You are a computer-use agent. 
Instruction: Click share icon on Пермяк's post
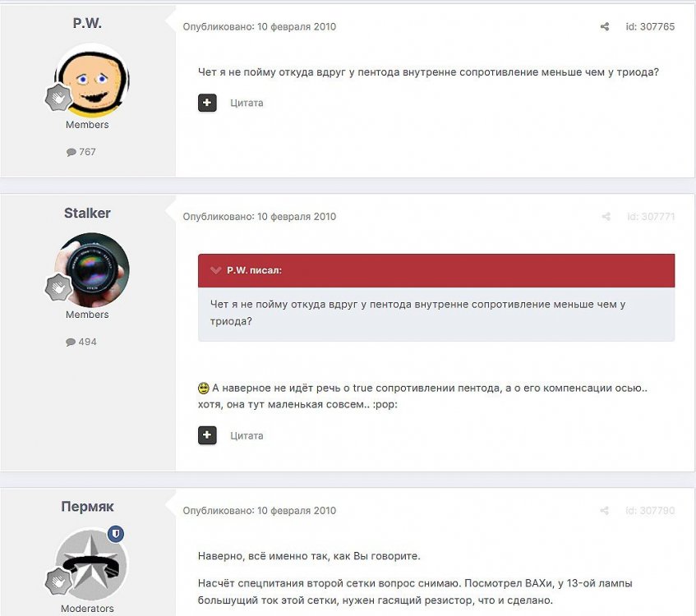pyautogui.click(x=604, y=510)
